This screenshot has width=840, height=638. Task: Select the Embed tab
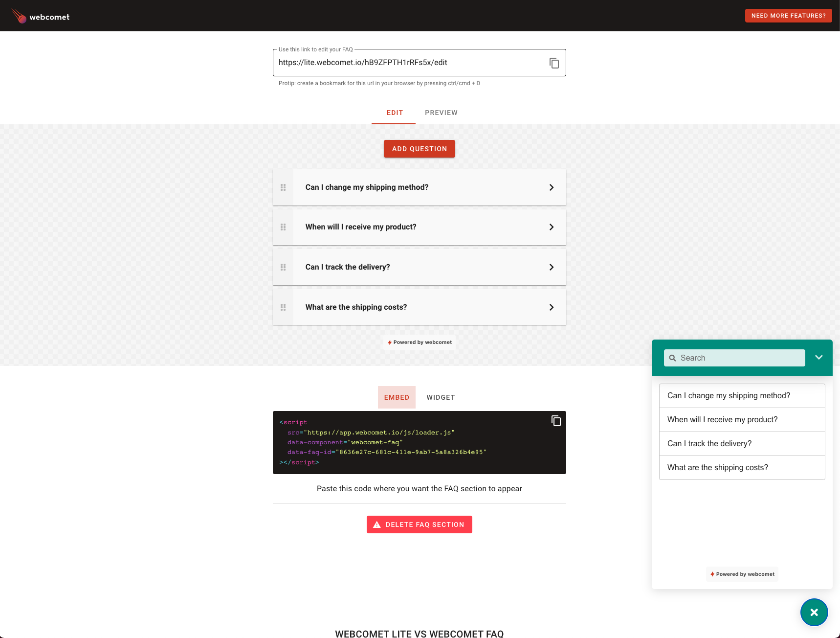[397, 397]
